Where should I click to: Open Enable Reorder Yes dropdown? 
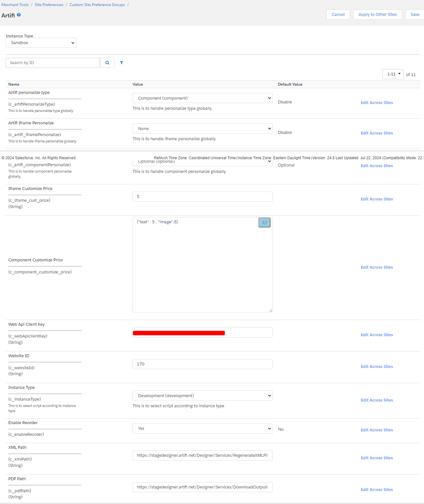(x=203, y=429)
